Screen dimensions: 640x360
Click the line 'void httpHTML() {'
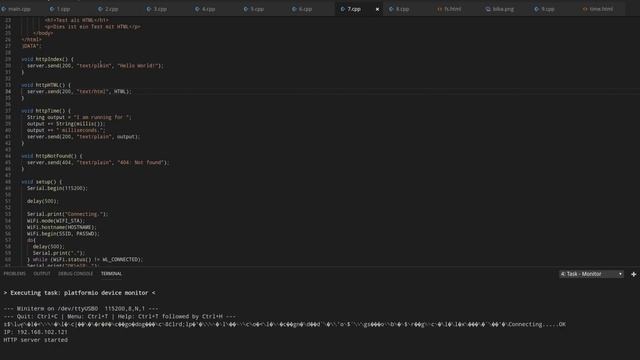click(x=46, y=85)
